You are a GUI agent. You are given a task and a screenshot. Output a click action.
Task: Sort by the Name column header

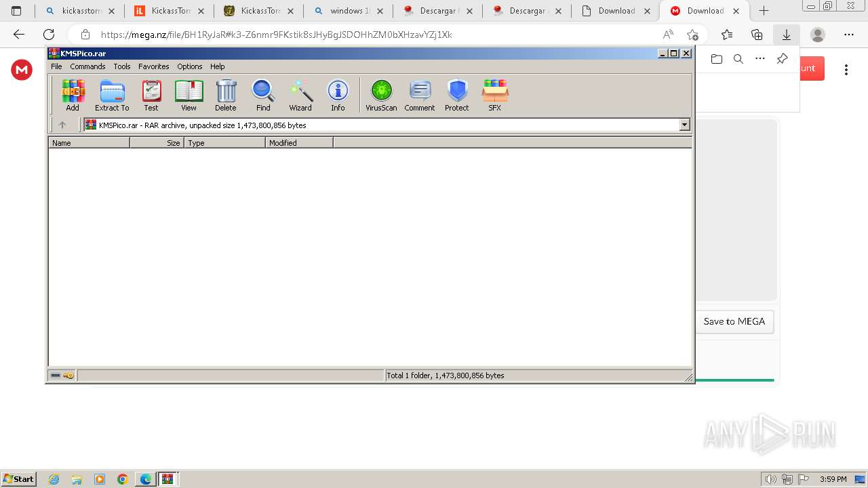89,142
